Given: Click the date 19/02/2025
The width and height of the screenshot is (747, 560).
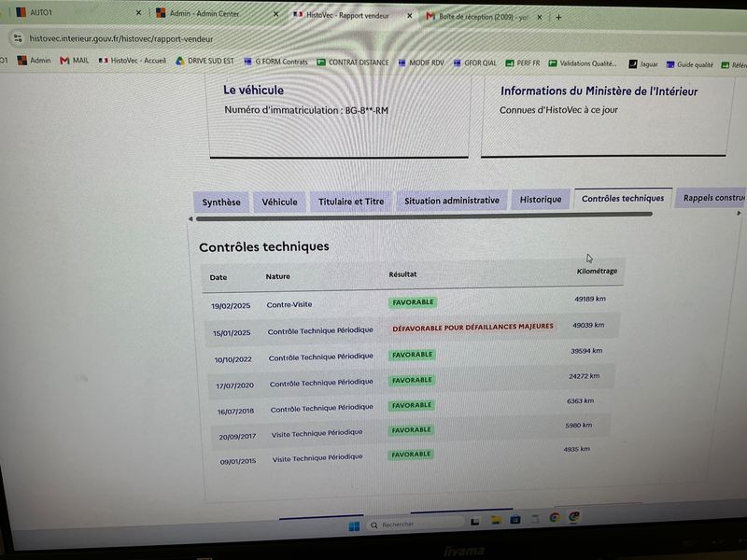Looking at the screenshot, I should pos(231,306).
